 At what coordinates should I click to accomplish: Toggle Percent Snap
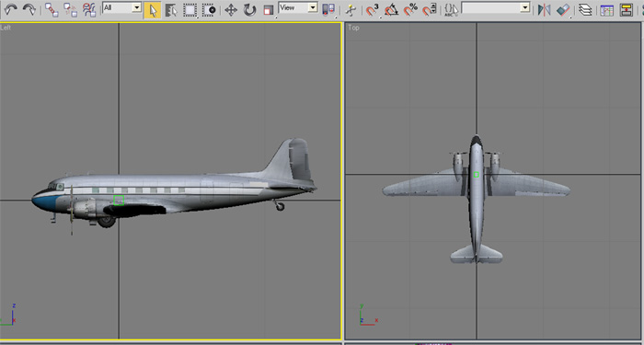pyautogui.click(x=410, y=10)
